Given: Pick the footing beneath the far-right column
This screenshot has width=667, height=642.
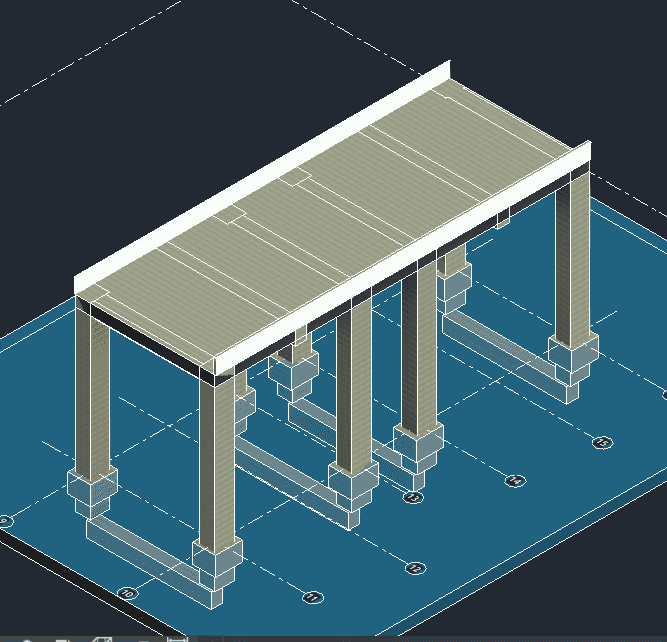Looking at the screenshot, I should [573, 365].
